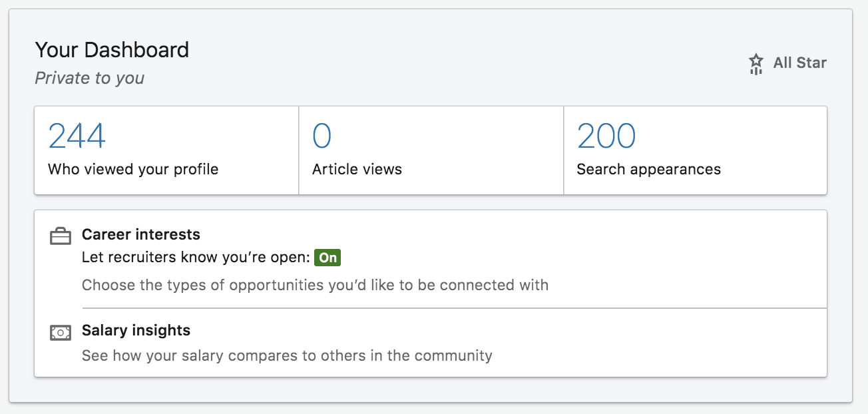Open Career interests briefcase icon
Viewport: 868px width, 414px height.
coord(61,236)
